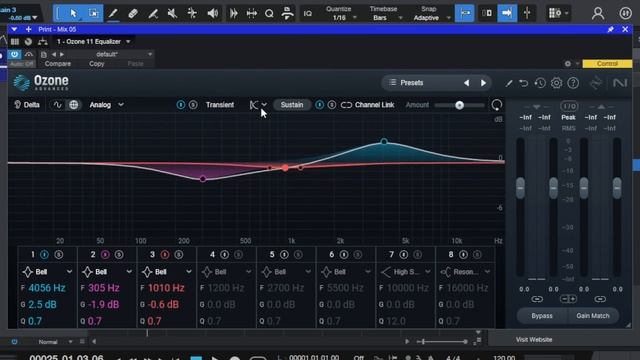This screenshot has height=360, width=640.
Task: Click the Amount reset circle icon
Action: pyautogui.click(x=496, y=105)
